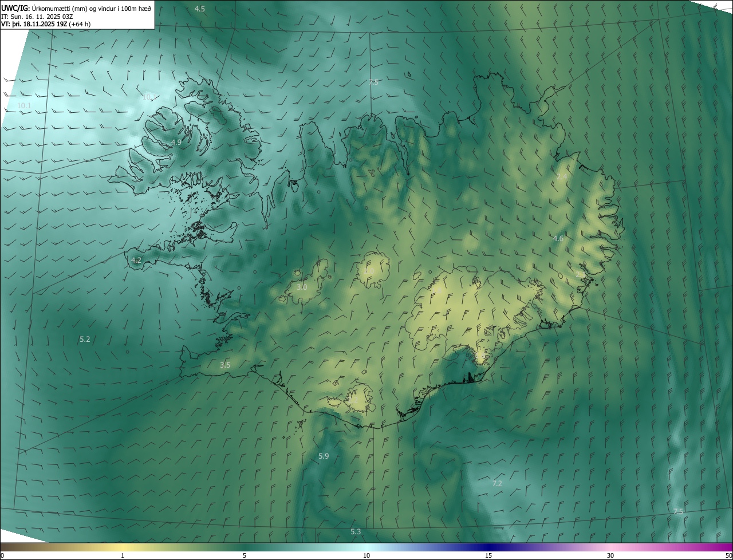Viewport: 733px width, 560px height.
Task: Click the '(+64 h)' forecast offset text
Action: click(78, 24)
